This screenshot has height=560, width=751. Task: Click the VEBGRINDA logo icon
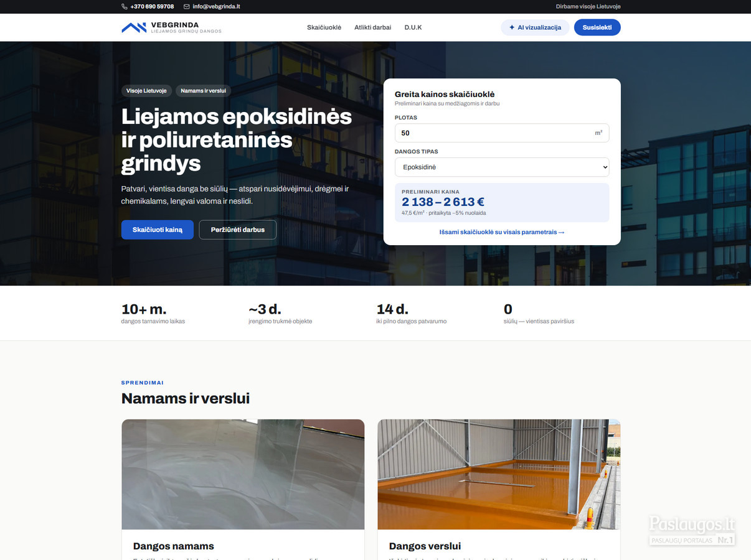coord(133,27)
